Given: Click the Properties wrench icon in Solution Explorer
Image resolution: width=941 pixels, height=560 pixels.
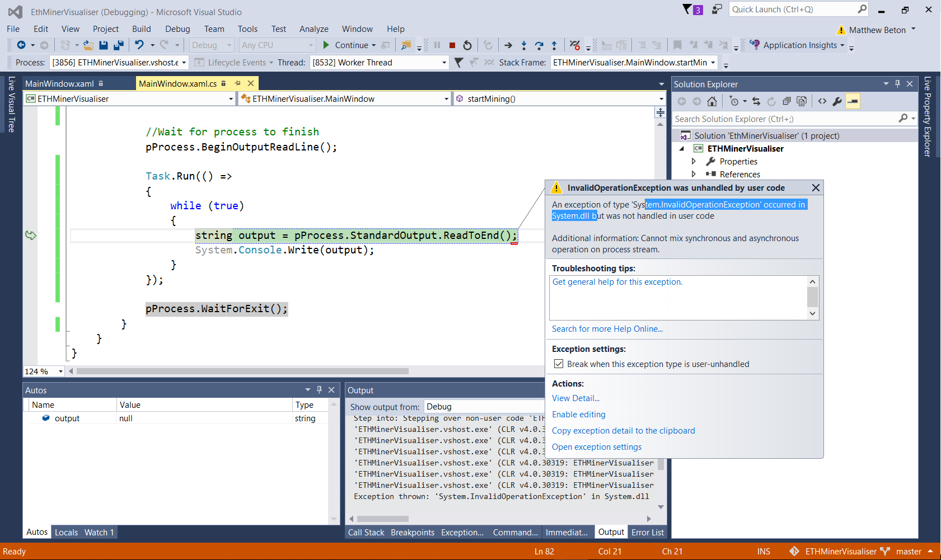Looking at the screenshot, I should tap(837, 101).
